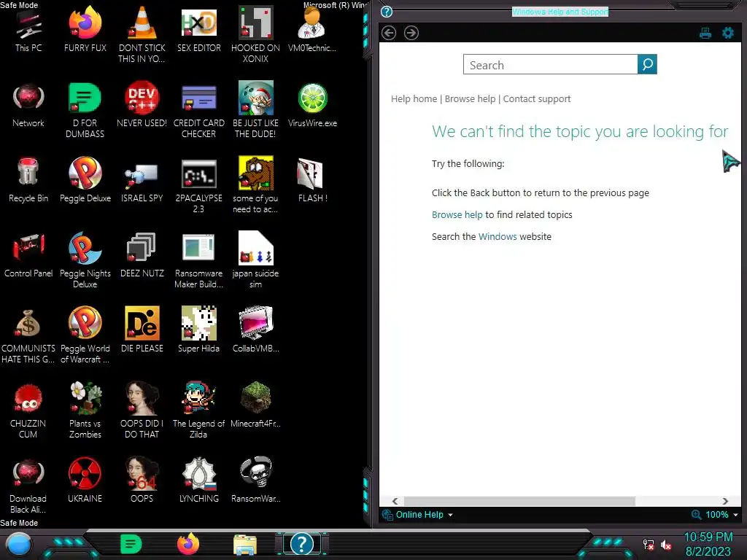The height and width of the screenshot is (560, 747).
Task: Select VirusWire.exe lime icon
Action: (x=312, y=105)
